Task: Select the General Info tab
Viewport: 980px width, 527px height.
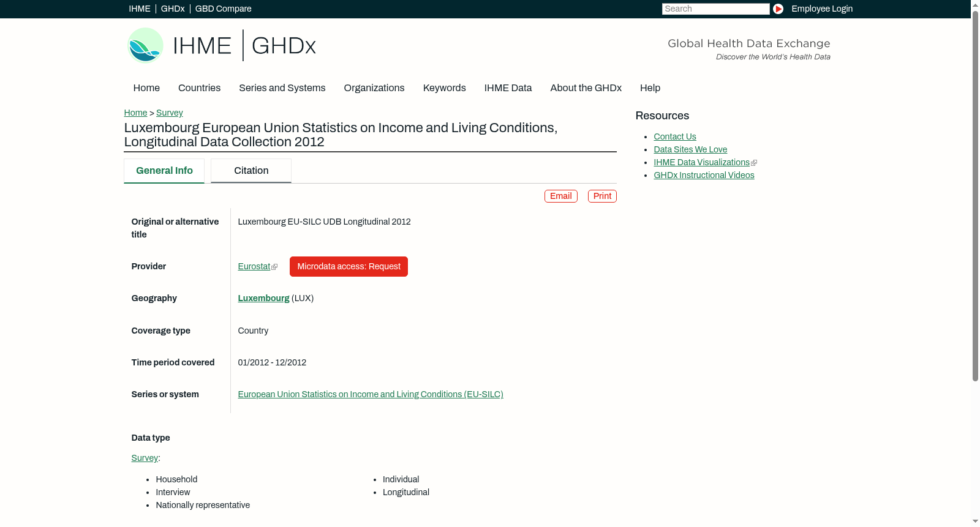Action: (x=164, y=171)
